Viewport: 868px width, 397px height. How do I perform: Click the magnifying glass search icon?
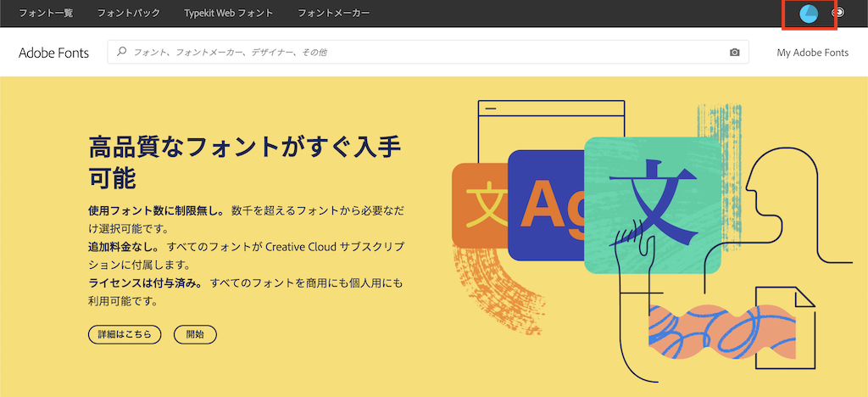(122, 52)
